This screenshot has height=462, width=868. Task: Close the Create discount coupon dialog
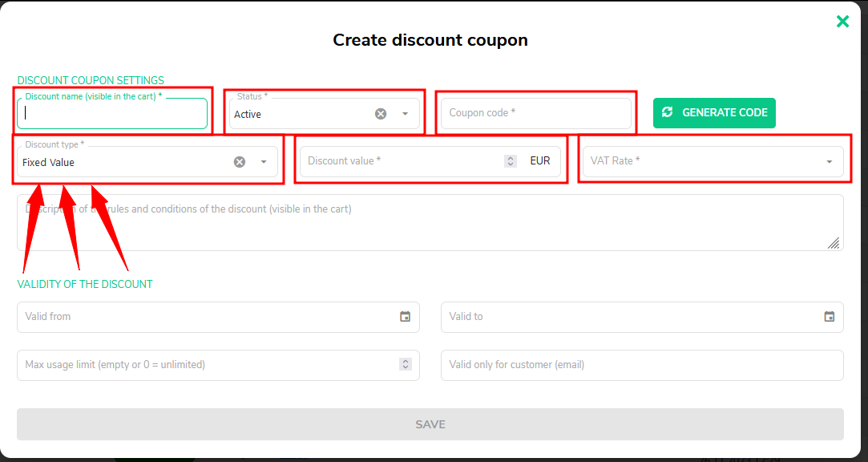pyautogui.click(x=842, y=22)
